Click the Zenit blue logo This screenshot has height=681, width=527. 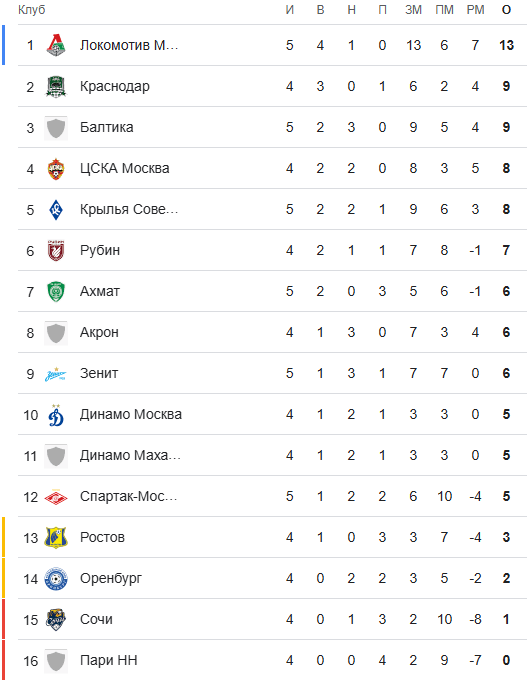click(x=56, y=374)
